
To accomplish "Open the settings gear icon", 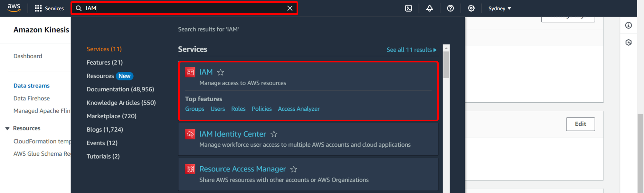I will coord(471,8).
